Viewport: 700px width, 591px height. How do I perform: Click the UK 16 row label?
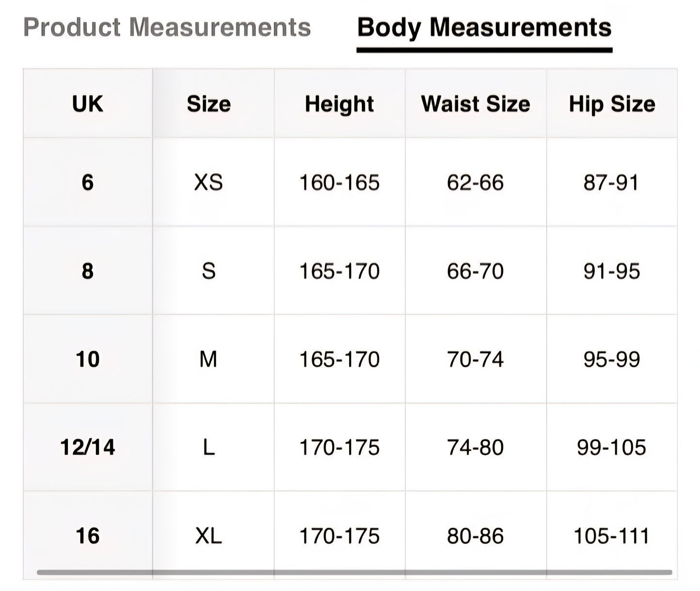coord(88,536)
